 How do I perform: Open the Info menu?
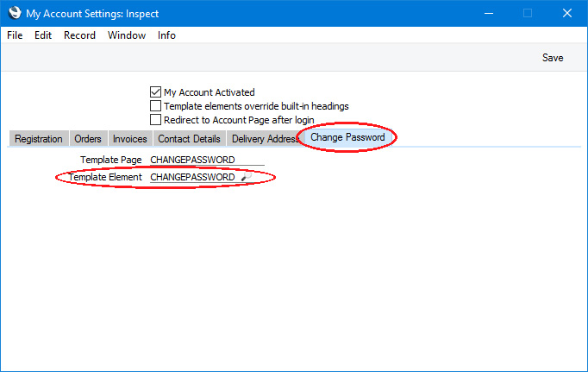tap(166, 35)
